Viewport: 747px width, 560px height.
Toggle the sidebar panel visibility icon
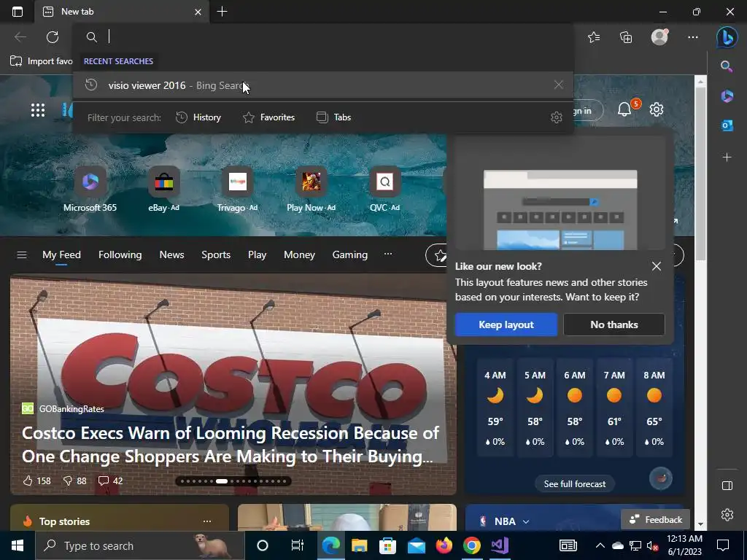click(x=727, y=485)
